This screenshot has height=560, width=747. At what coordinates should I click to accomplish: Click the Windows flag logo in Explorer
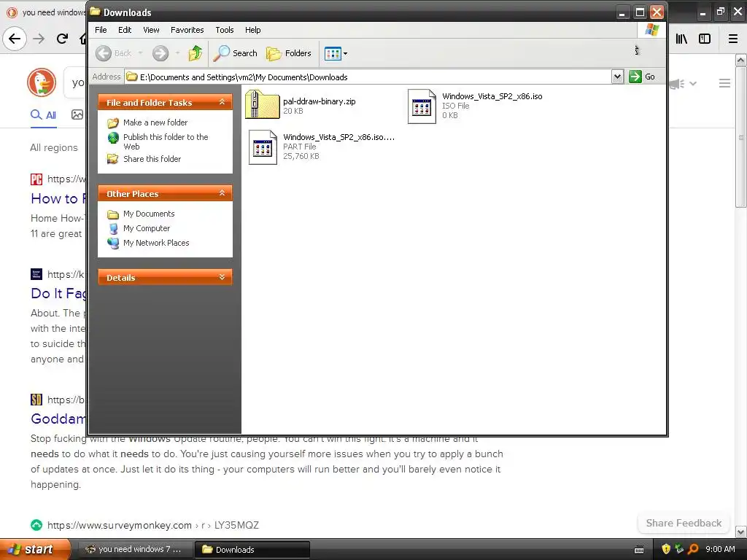pos(651,30)
